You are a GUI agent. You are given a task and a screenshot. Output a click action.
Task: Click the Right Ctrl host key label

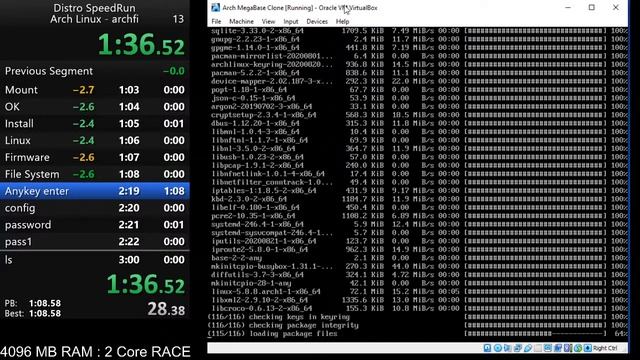[605, 348]
